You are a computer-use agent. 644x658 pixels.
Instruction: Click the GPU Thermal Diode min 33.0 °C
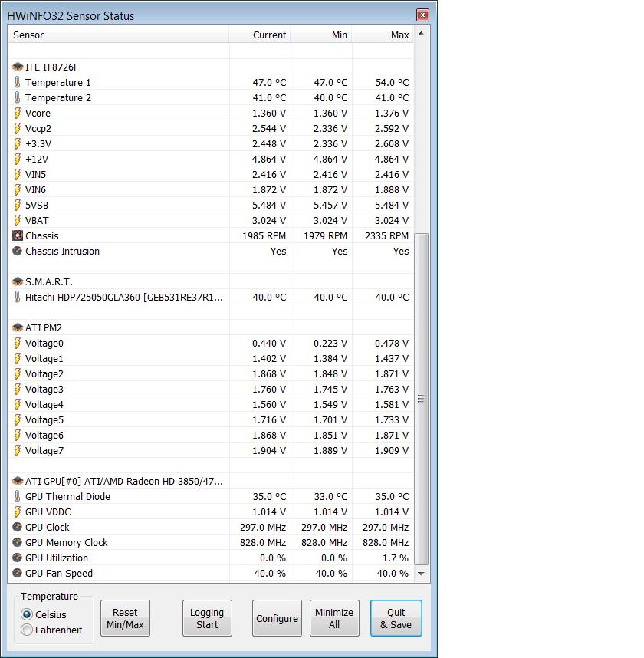point(330,496)
